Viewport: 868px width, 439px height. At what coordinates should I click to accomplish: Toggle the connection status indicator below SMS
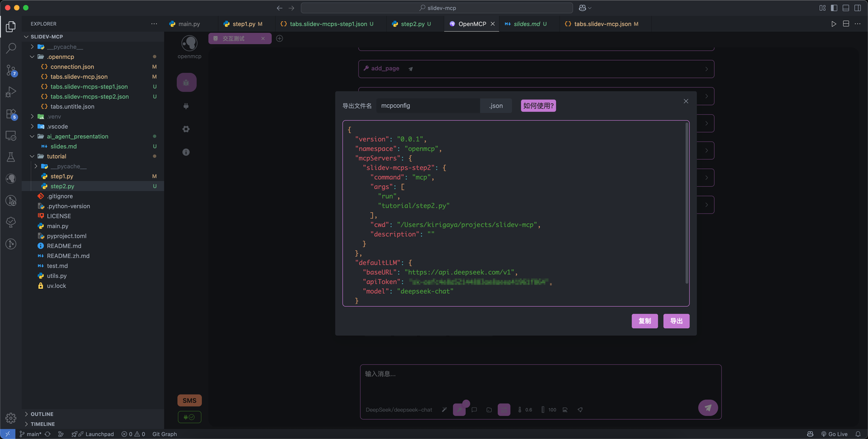tap(189, 417)
